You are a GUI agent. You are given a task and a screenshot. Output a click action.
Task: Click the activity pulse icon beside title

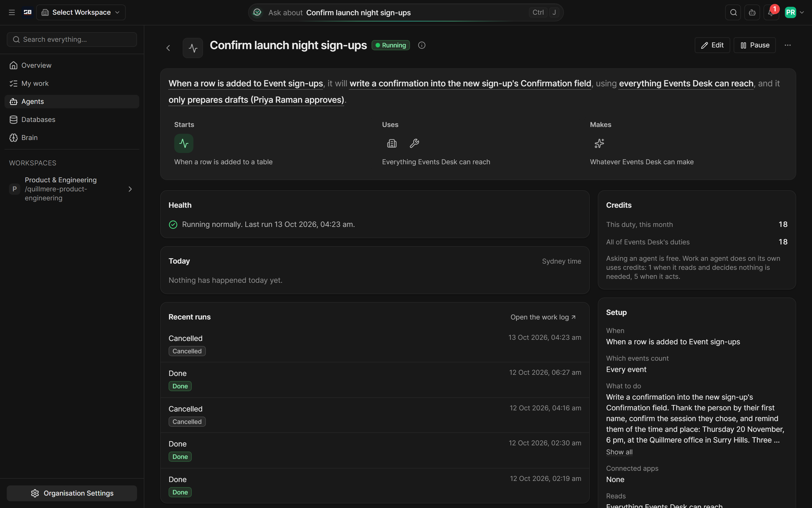(193, 48)
